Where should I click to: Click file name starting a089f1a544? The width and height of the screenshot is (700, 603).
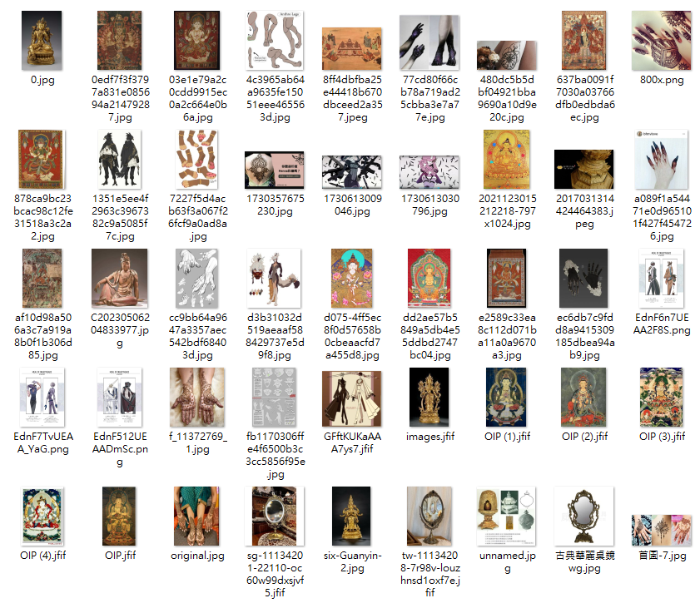pos(662,217)
